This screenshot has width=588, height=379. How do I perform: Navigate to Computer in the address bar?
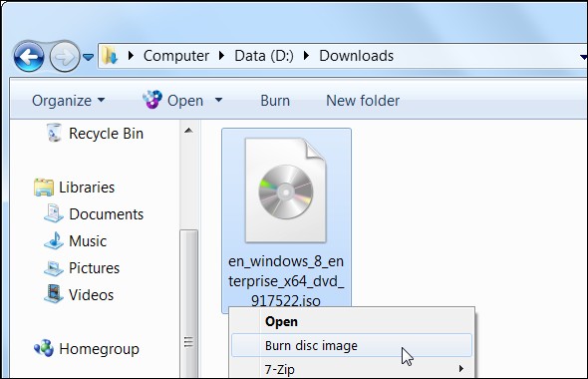(x=175, y=56)
